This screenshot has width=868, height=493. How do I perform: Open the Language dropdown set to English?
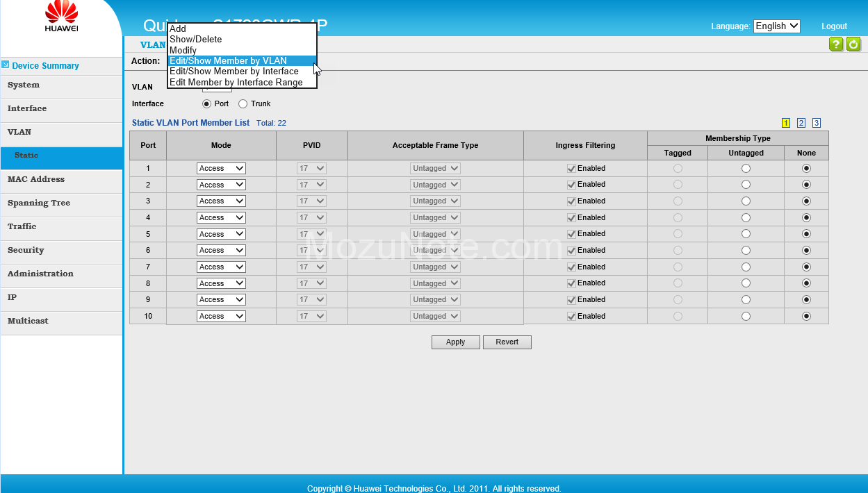tap(777, 26)
